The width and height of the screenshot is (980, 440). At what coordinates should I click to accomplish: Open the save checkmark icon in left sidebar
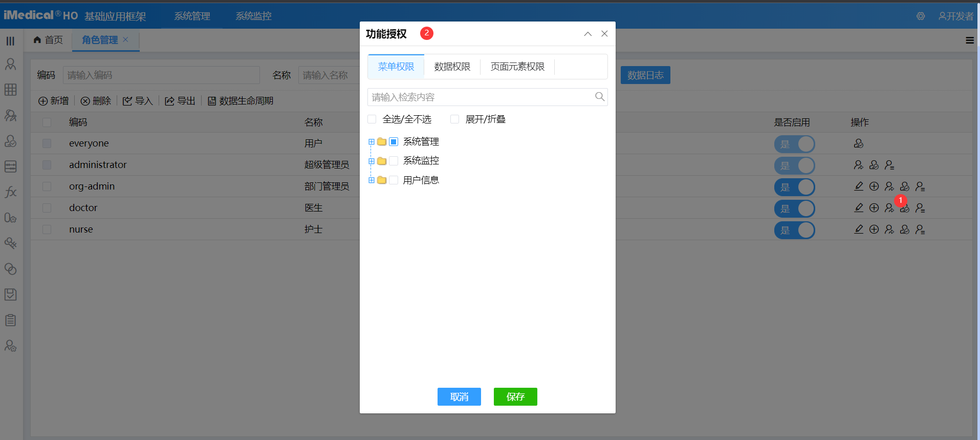click(x=10, y=295)
